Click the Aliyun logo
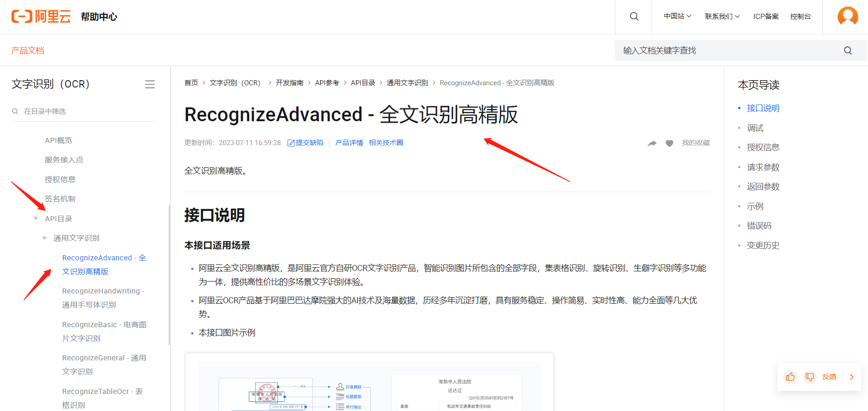868x411 pixels. (41, 17)
